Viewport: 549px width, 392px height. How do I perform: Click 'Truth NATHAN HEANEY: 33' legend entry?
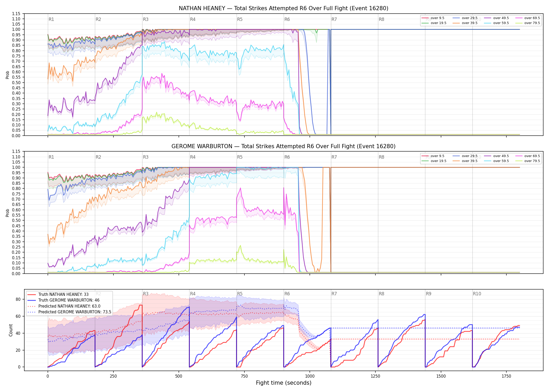(58, 294)
